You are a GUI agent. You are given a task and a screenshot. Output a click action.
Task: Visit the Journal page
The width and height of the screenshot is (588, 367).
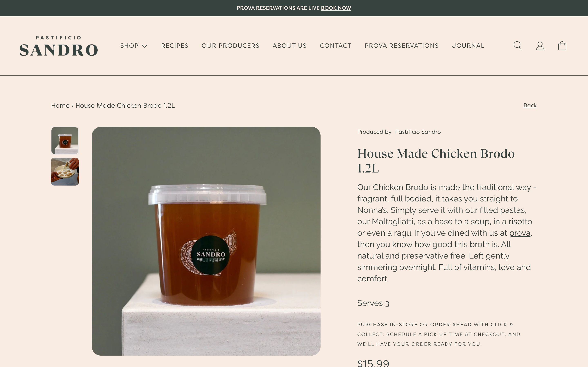(x=468, y=46)
